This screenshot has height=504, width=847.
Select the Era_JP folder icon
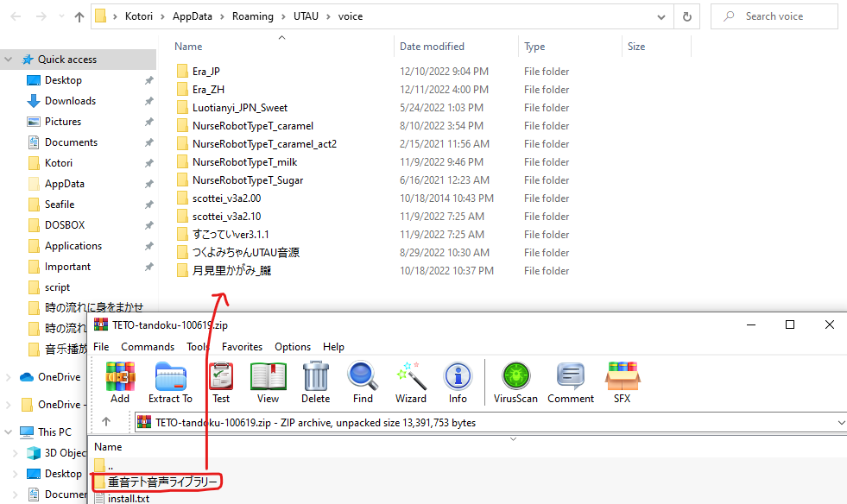coord(182,71)
